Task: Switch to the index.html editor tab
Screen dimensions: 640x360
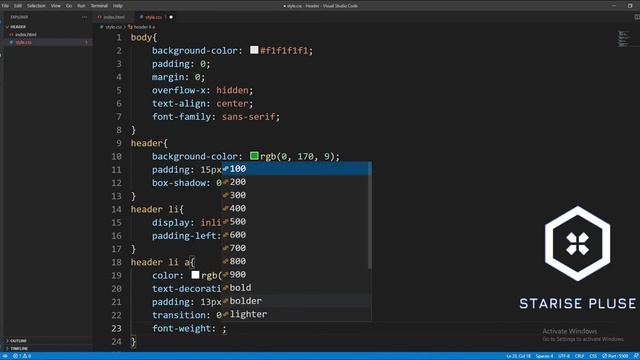Action: (114, 17)
